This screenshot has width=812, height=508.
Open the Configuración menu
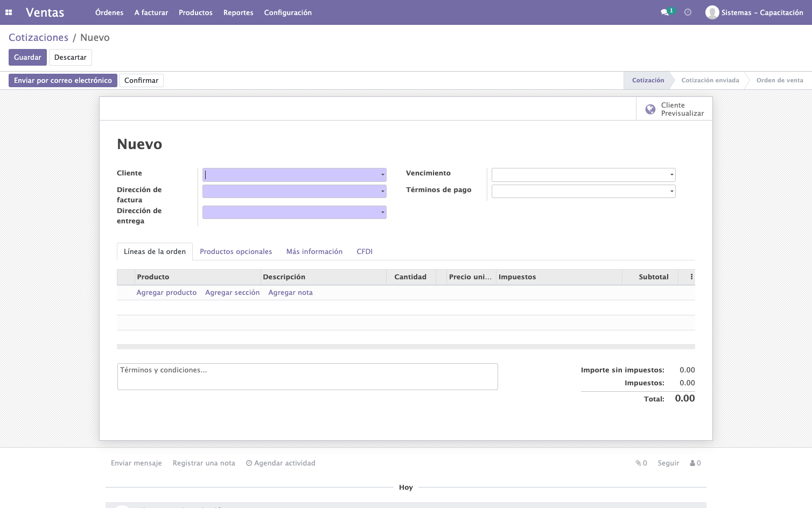click(288, 12)
